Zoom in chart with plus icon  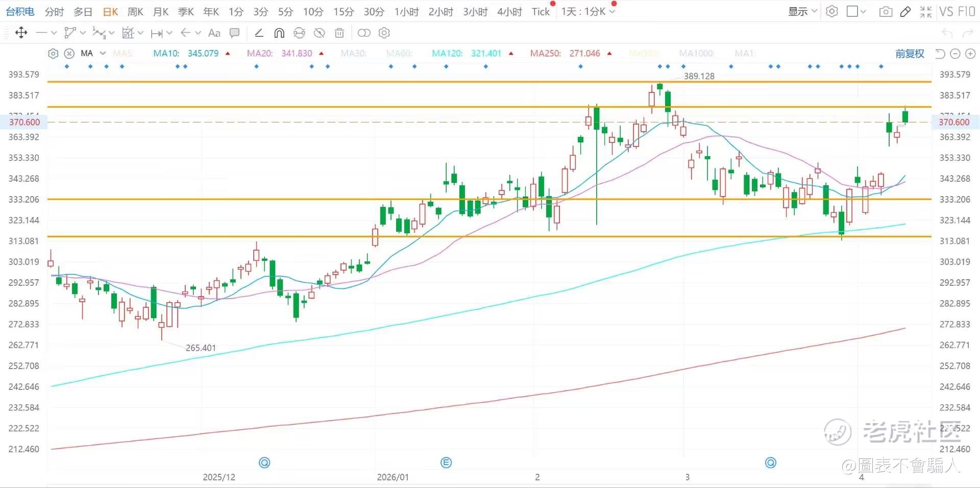[970, 54]
